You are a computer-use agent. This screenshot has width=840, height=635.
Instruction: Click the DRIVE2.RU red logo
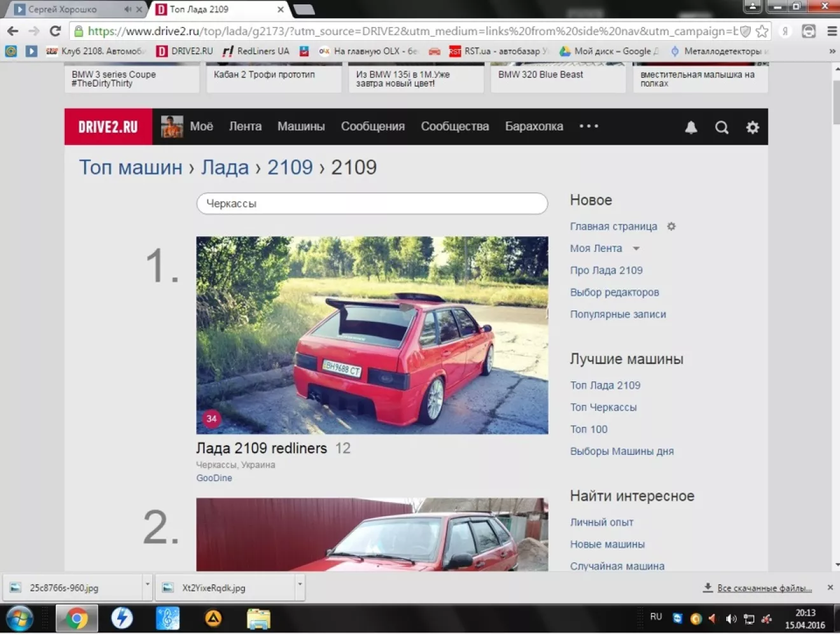point(108,127)
